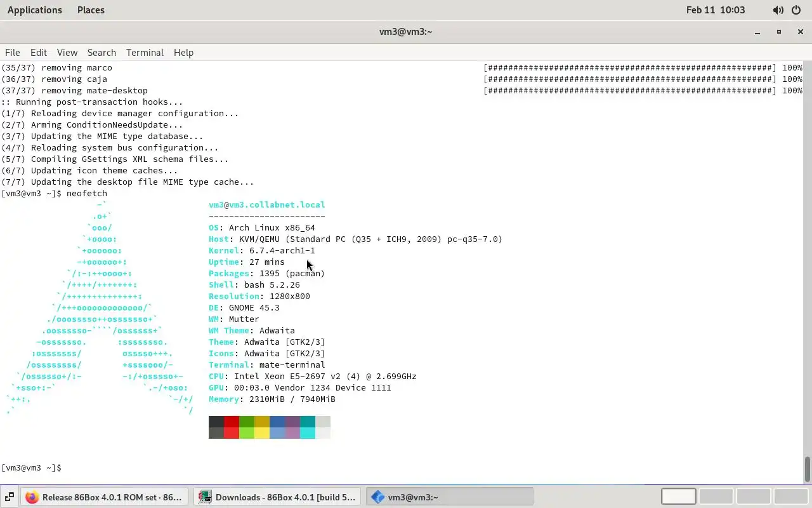Click 'bash 5.2.26' shell value
This screenshot has height=508, width=812.
coord(272,285)
